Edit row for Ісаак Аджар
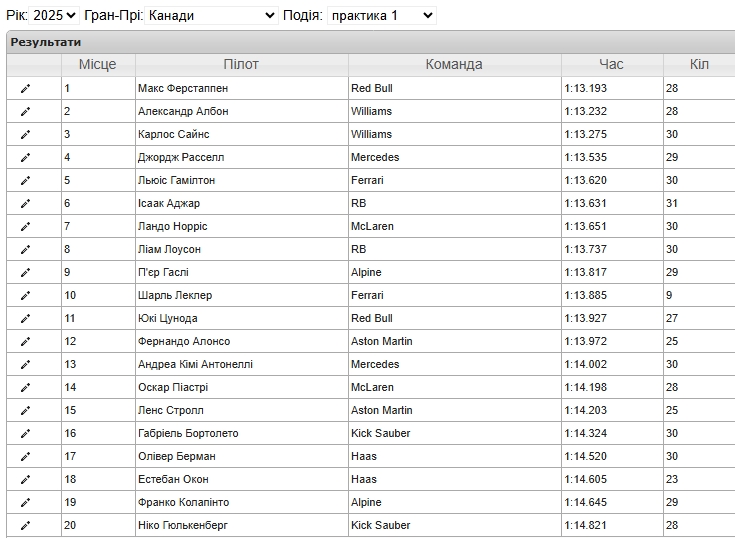 pos(25,203)
